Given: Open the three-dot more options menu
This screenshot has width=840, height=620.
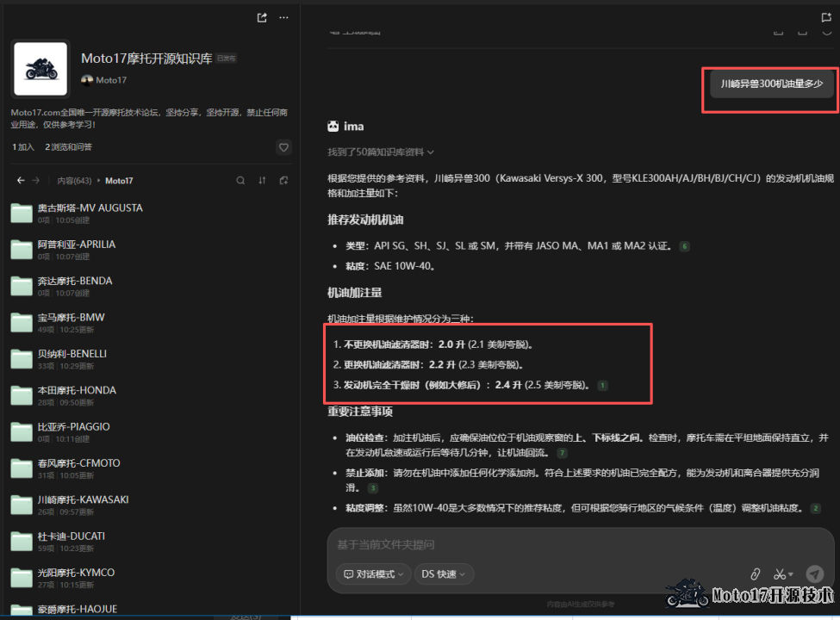Looking at the screenshot, I should tap(283, 17).
